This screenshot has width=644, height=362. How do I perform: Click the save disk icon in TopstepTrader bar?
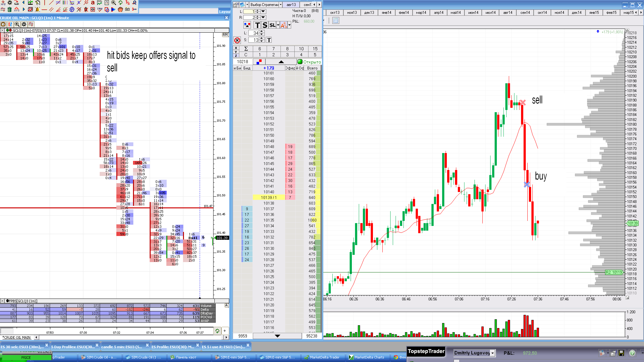(x=621, y=353)
